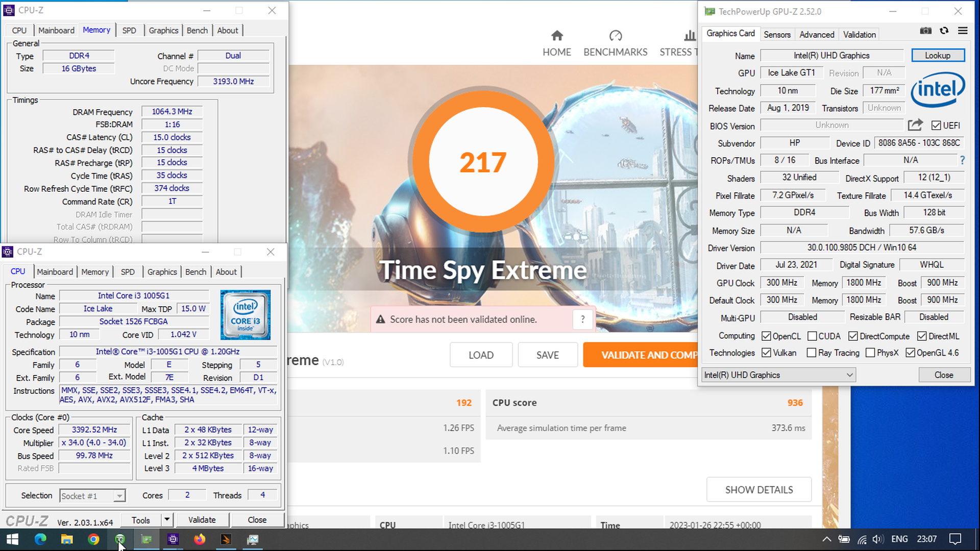Click the Intel Core i3 badge in CPU-Z
This screenshot has width=980, height=551.
[x=246, y=315]
